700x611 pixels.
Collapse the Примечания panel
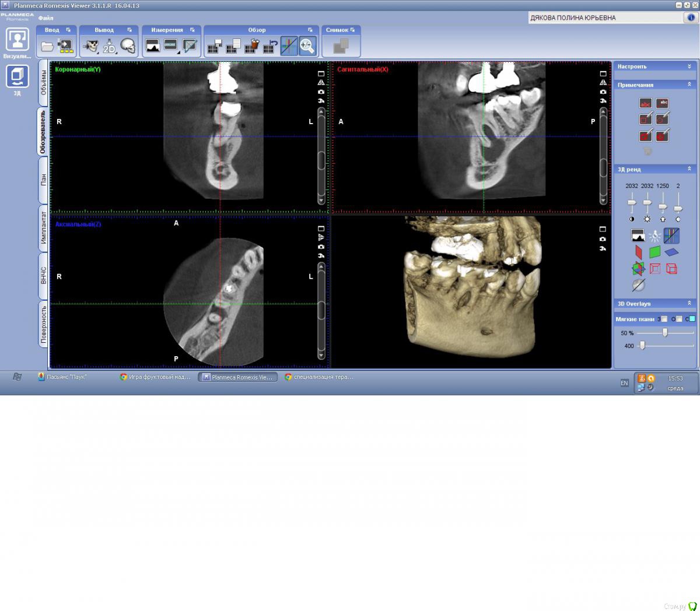click(689, 85)
